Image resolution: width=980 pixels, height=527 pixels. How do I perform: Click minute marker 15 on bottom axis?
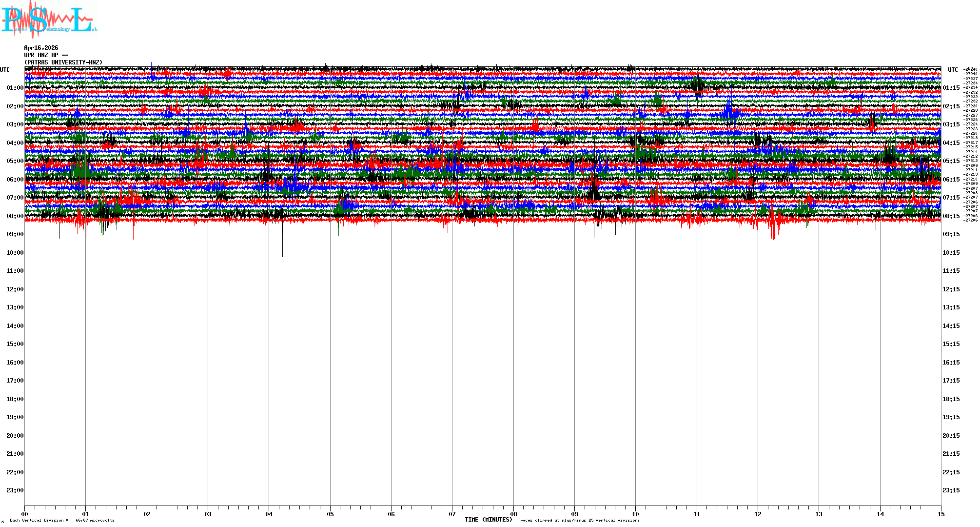[x=941, y=514]
